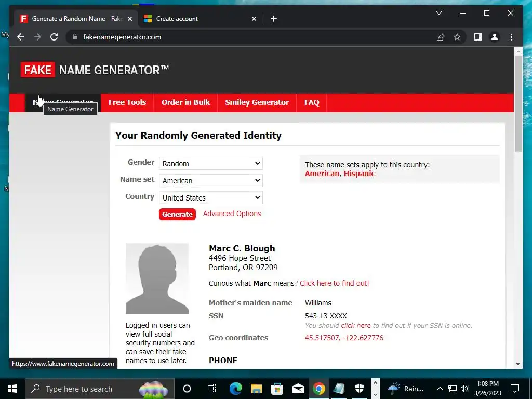Click the scrollbar down arrow
532x399 pixels.
click(x=518, y=364)
